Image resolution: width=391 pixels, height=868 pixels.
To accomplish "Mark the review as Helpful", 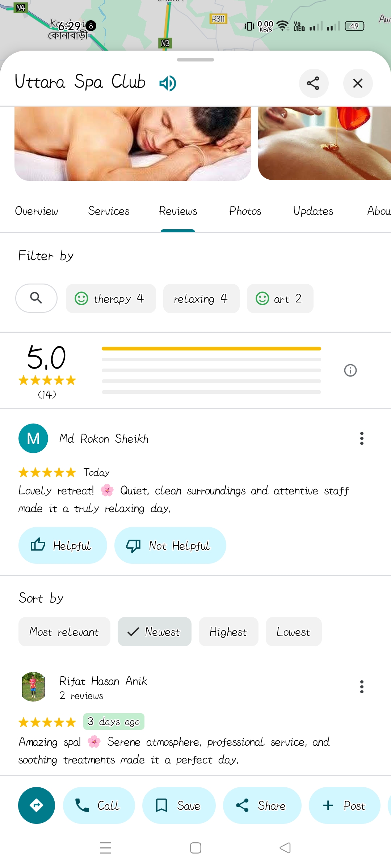I will tap(63, 545).
